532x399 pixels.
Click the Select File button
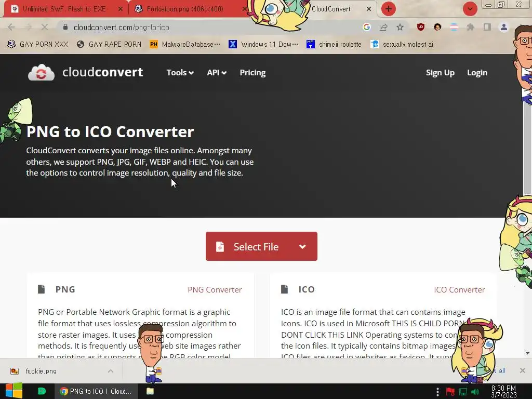coord(261,246)
